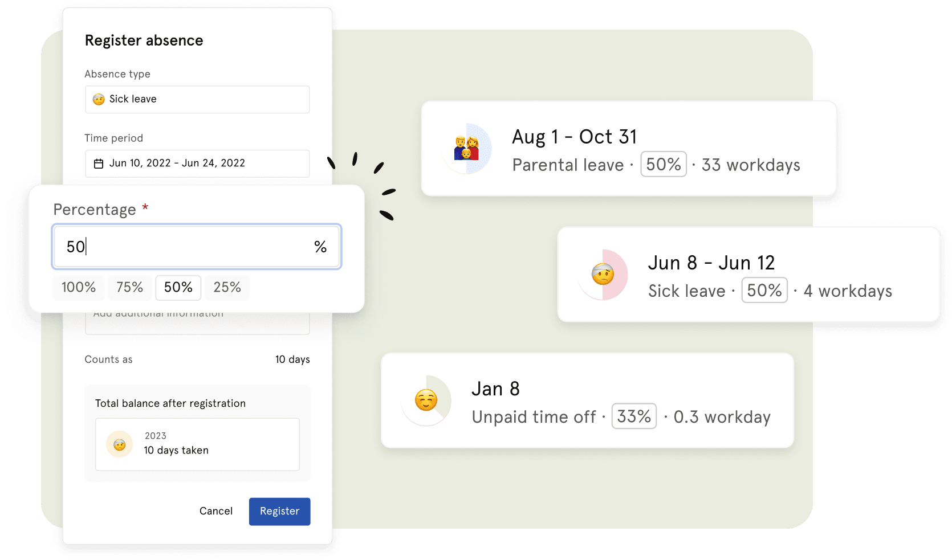Open the Aug 1 - Oct 31 absence entry

pos(629,148)
